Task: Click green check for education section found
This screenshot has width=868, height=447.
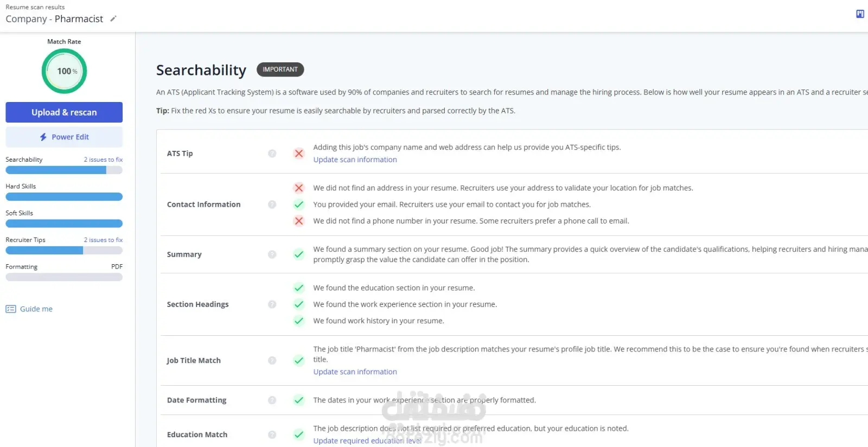Action: pos(299,288)
